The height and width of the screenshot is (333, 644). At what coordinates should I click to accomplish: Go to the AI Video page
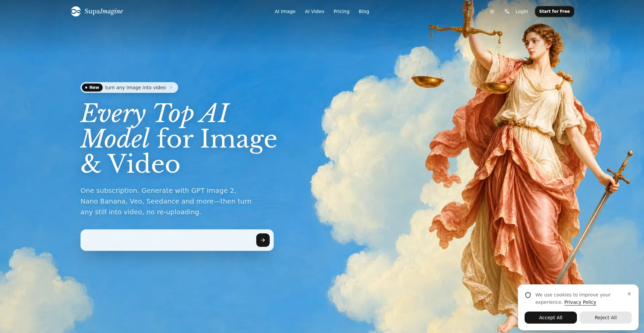pos(315,11)
